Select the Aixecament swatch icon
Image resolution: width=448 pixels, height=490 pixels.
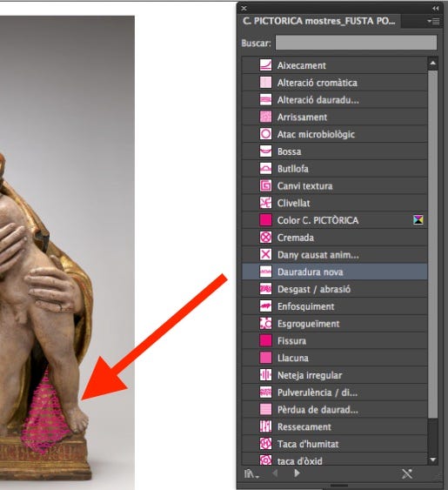click(265, 65)
